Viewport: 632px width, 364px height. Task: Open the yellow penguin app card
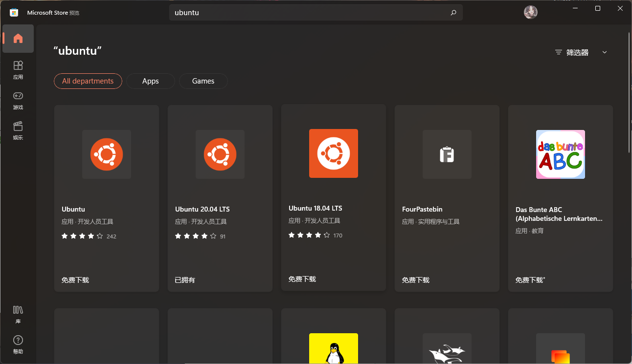(x=334, y=336)
